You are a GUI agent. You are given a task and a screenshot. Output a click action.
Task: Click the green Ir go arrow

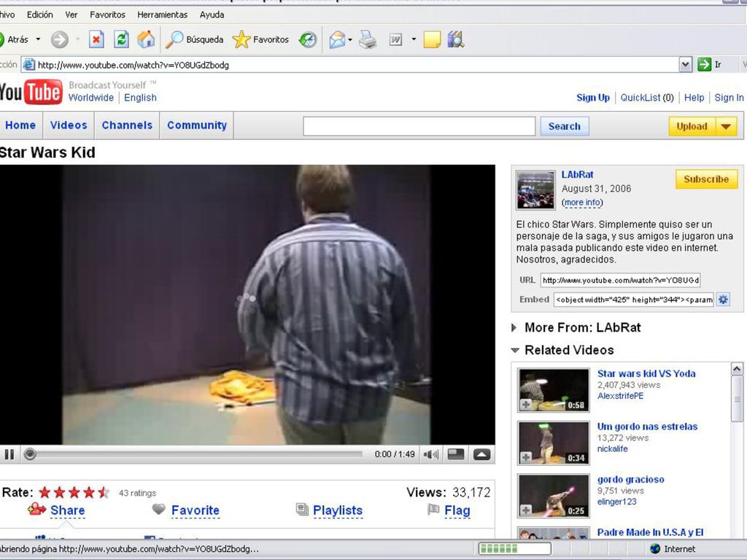pyautogui.click(x=704, y=64)
